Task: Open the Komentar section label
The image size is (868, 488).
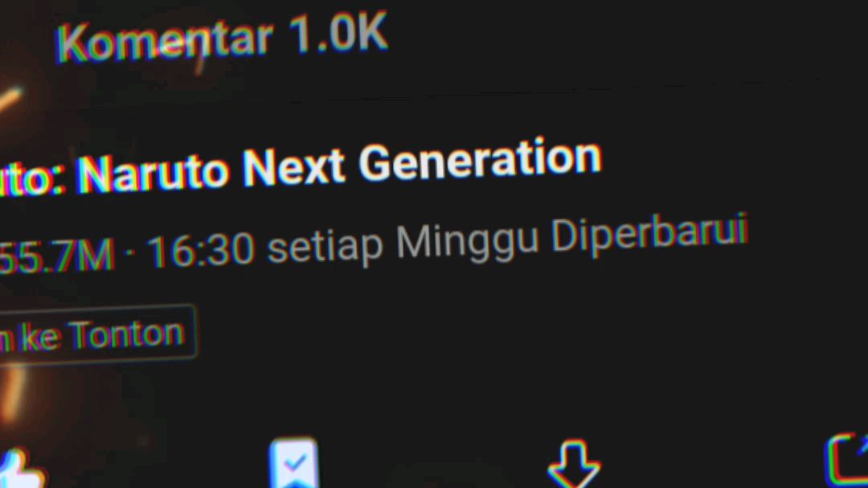Action: point(165,40)
